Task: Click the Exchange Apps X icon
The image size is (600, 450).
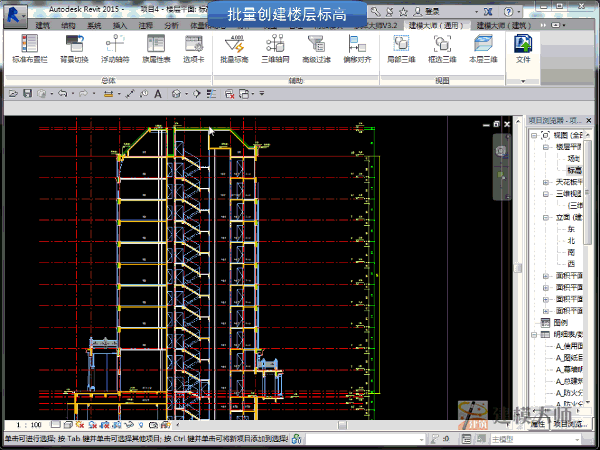Action: (x=488, y=12)
